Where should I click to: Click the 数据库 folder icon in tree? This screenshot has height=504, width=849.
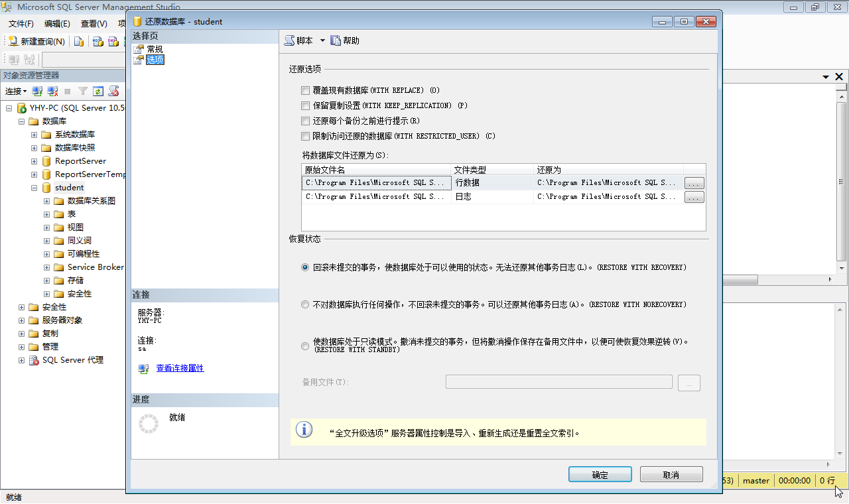tap(34, 121)
